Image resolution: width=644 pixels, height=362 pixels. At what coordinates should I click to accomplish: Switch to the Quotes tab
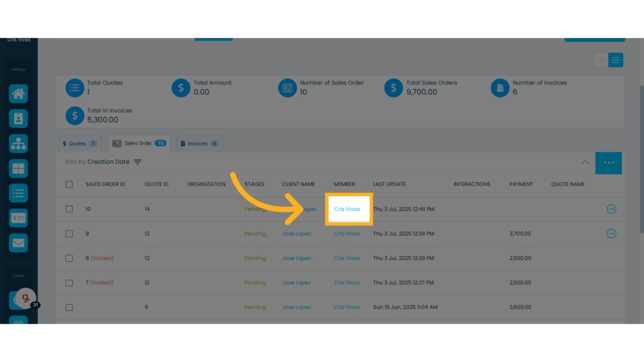pos(80,143)
